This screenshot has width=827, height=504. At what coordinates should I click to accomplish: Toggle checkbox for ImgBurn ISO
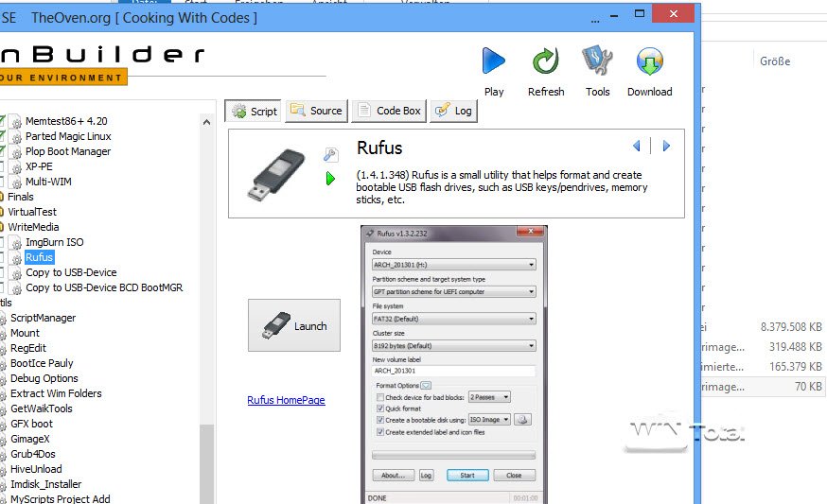[2, 242]
